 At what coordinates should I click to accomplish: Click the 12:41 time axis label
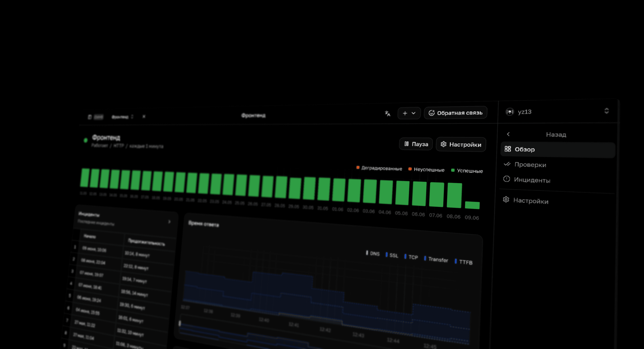click(294, 325)
